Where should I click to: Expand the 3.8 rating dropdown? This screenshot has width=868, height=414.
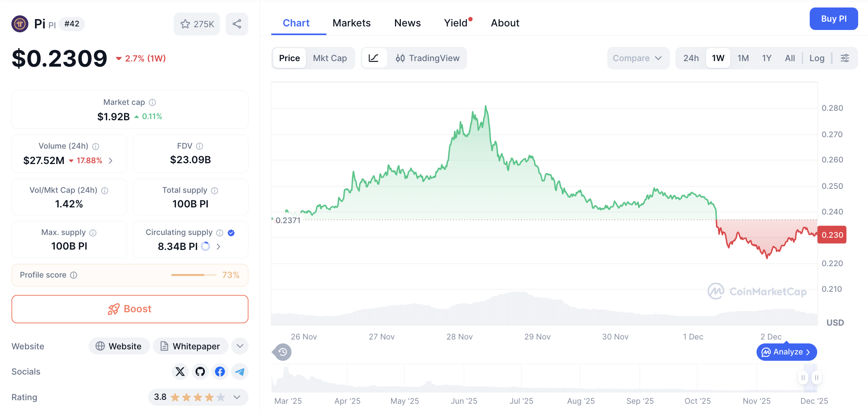pyautogui.click(x=237, y=397)
